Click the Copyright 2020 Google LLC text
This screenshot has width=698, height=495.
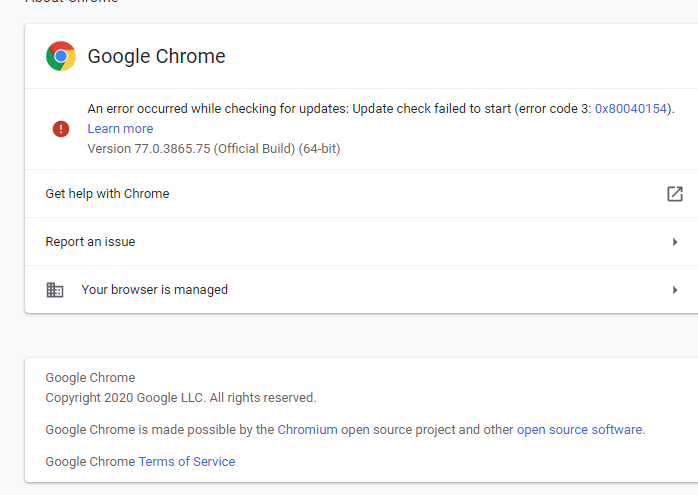181,398
